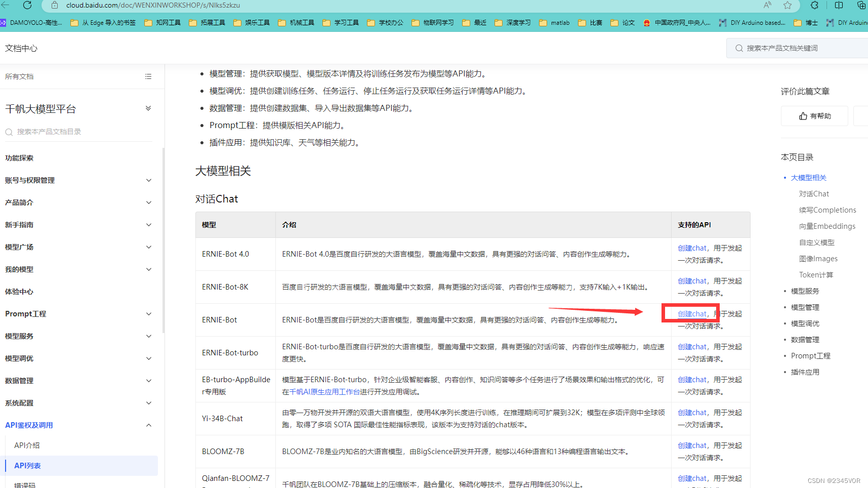Viewport: 868px width, 488px height.
Task: Expand the 模型服务 sidebar section
Action: pos(149,336)
